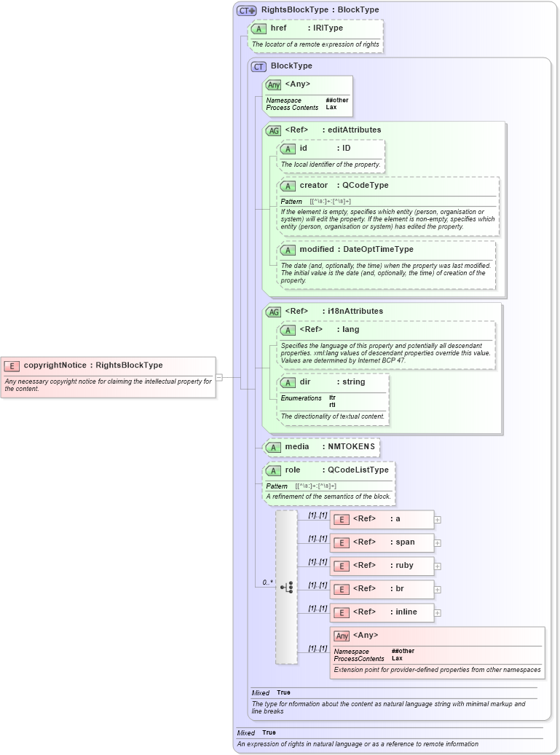Click the A icon beside modified attribute

(288, 250)
